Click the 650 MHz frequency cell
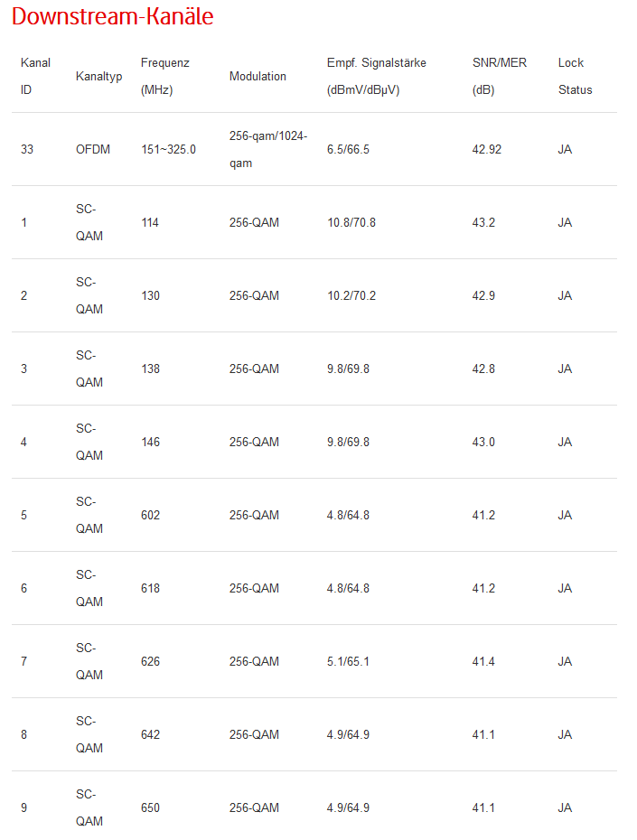This screenshot has height=840, width=637. click(150, 807)
